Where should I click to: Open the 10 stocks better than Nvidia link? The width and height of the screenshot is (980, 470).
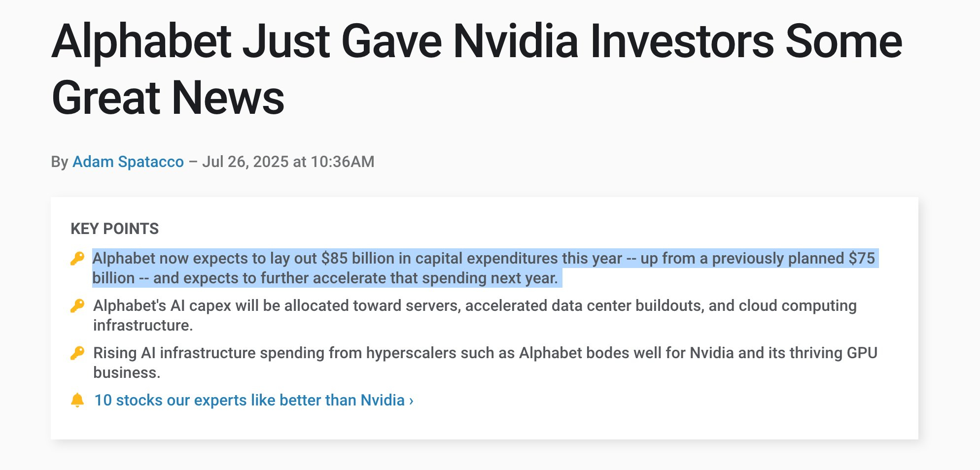pos(254,400)
